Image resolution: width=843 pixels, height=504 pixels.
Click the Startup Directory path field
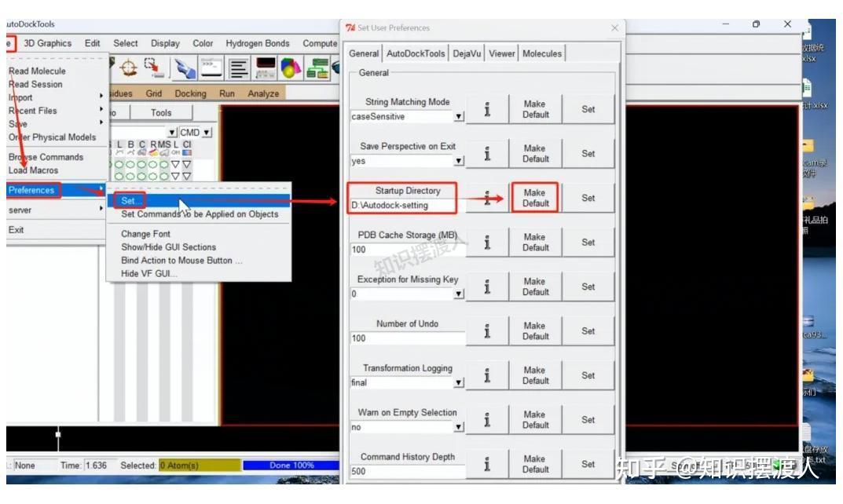(401, 205)
